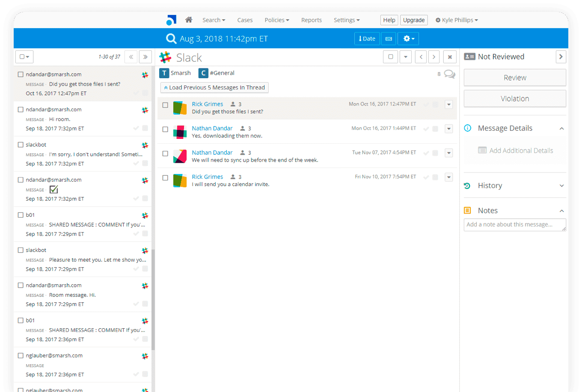
Task: Open actions dropdown for 'Did you get those files'
Action: tap(448, 104)
